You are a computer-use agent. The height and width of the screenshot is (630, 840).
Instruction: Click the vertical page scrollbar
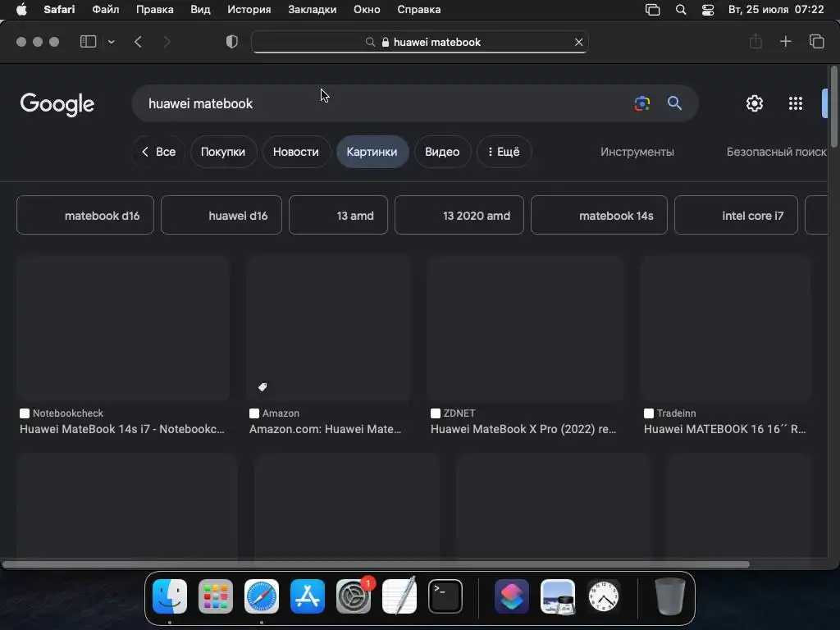(833, 106)
